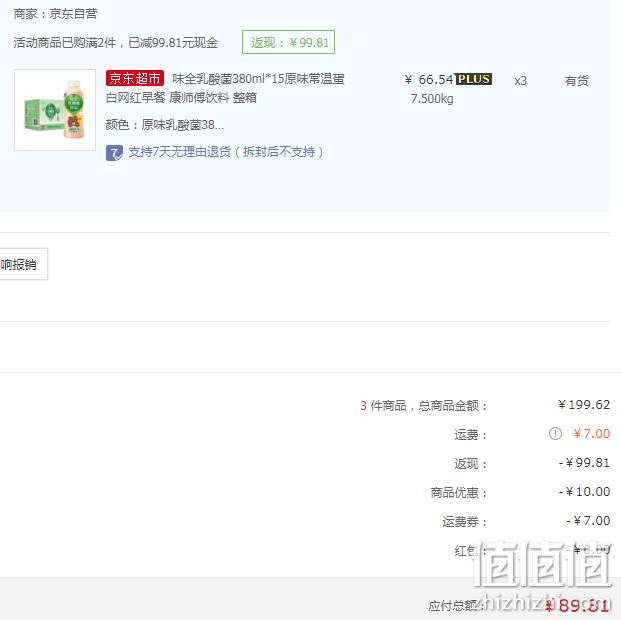Select total goods amount ￥199.62
Image resolution: width=621 pixels, height=620 pixels.
tap(584, 404)
